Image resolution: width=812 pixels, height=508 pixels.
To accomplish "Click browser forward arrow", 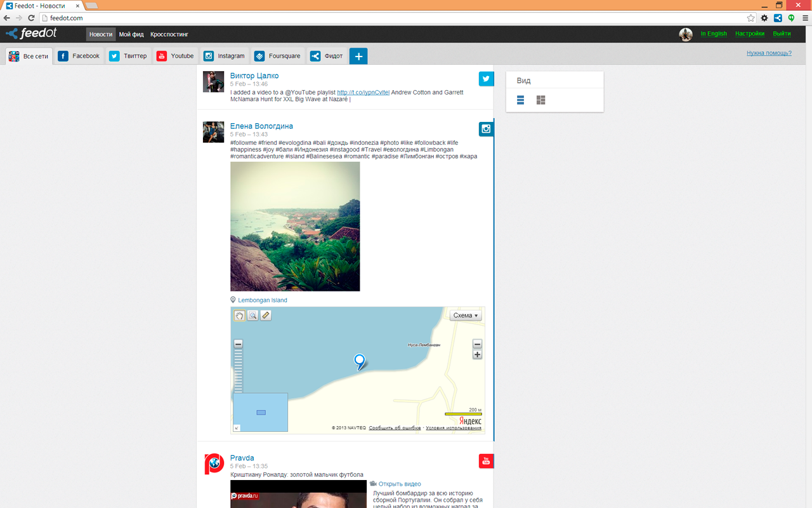I will (19, 18).
